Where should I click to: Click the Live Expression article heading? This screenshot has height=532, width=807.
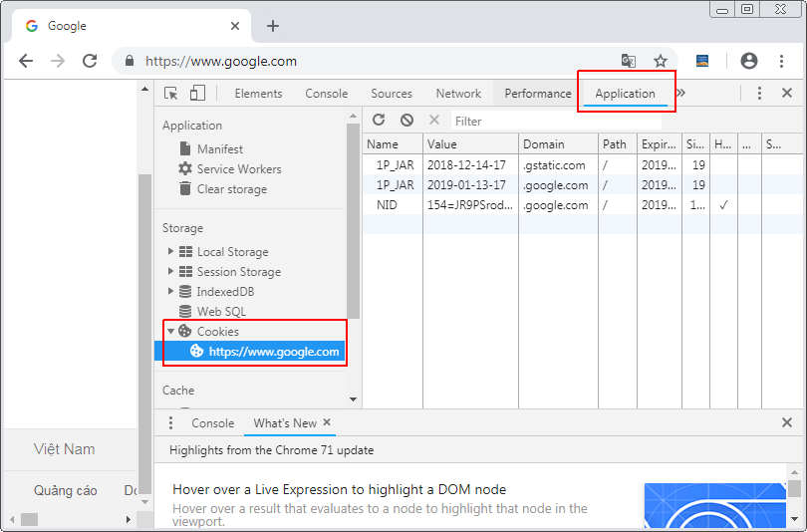(x=339, y=489)
